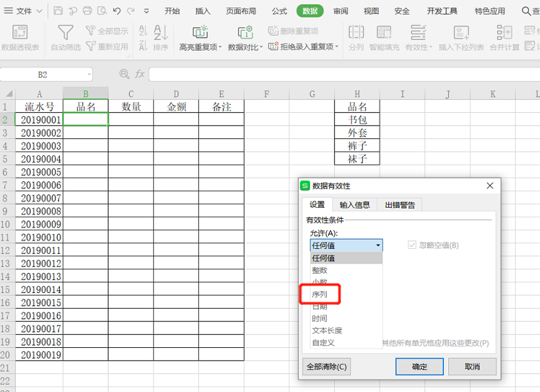Switch to the 开始 ribbon tab

[172, 11]
